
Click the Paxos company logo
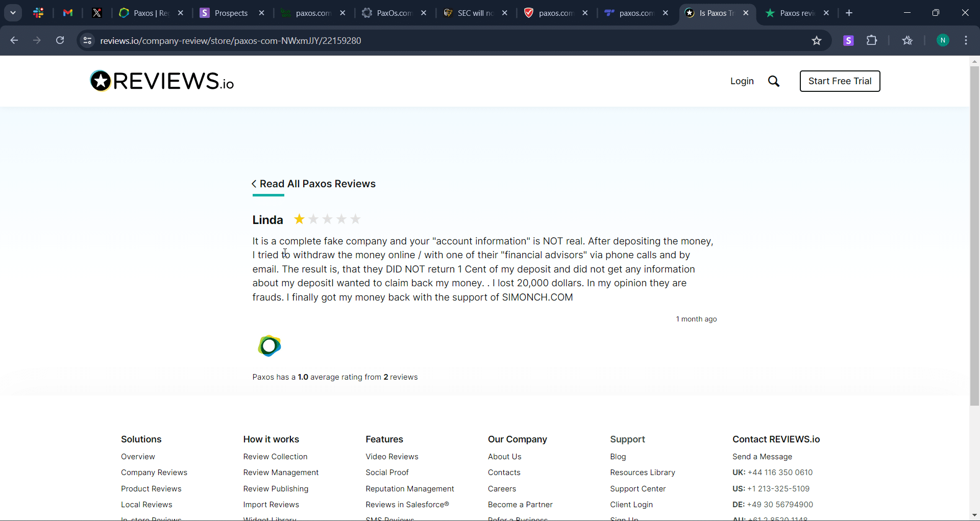[x=269, y=346]
